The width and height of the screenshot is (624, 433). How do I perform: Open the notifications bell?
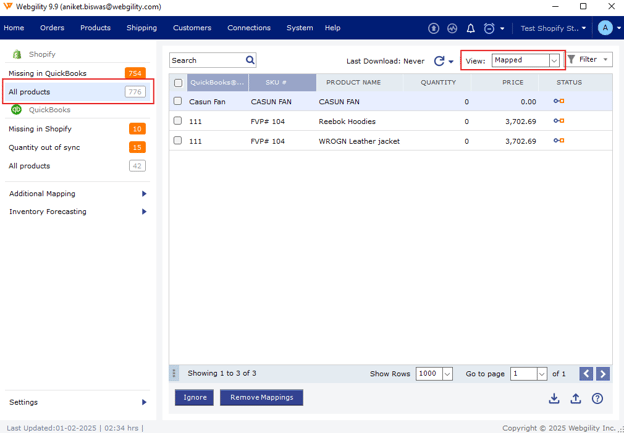470,29
